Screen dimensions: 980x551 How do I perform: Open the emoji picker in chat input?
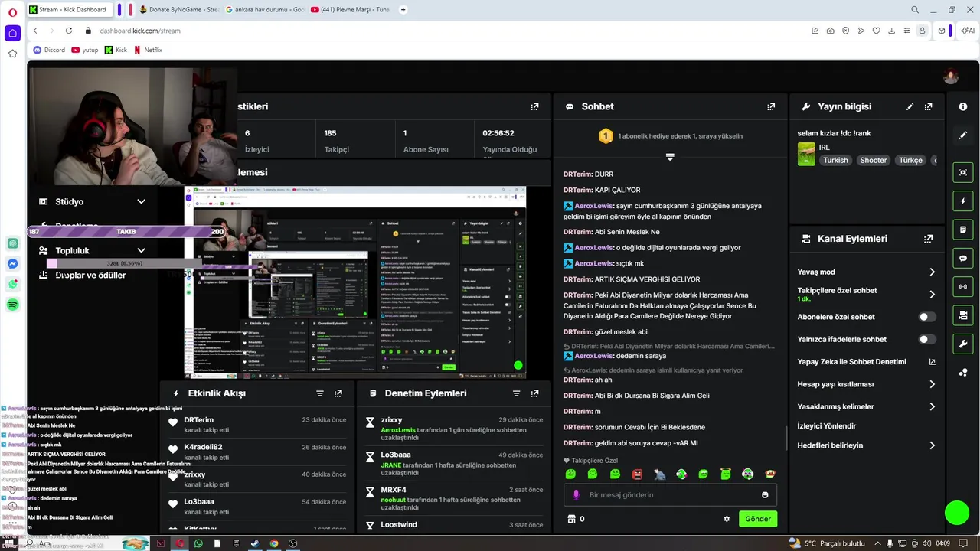765,494
